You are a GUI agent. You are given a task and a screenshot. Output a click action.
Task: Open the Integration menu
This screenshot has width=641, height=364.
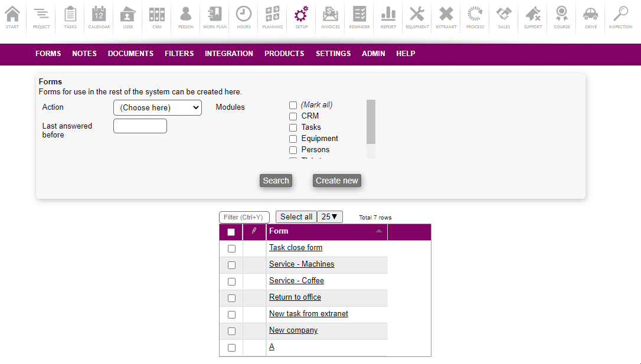[228, 54]
